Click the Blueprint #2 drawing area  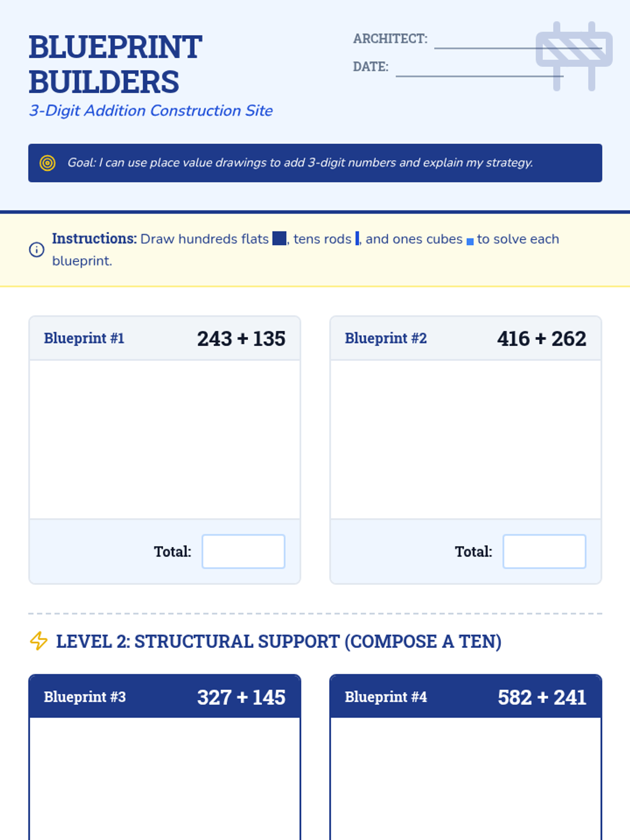tap(466, 439)
